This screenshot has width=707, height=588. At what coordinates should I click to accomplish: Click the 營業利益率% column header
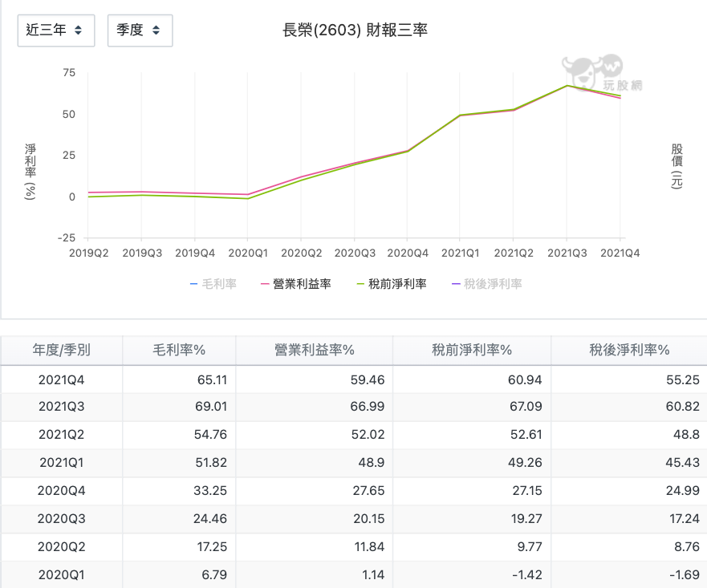pos(315,350)
